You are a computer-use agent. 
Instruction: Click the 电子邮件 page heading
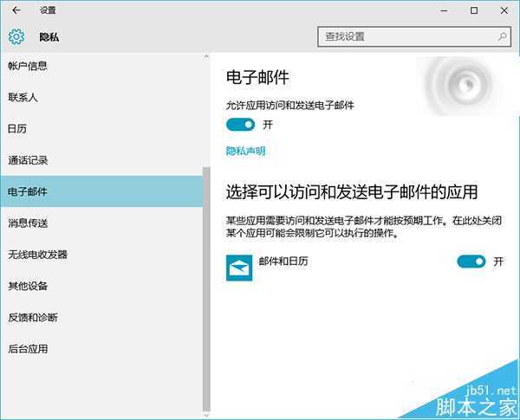pos(257,78)
